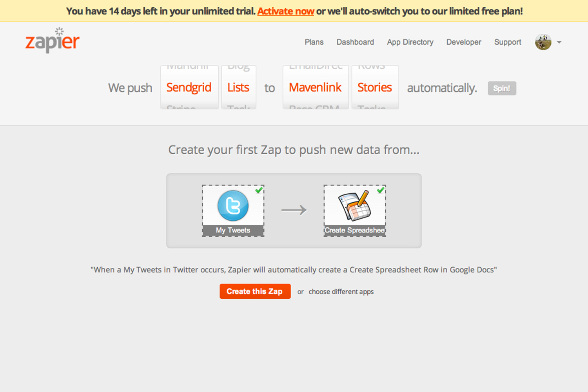The image size is (588, 392).
Task: Select the Sendgrid slot reel
Action: 189,87
